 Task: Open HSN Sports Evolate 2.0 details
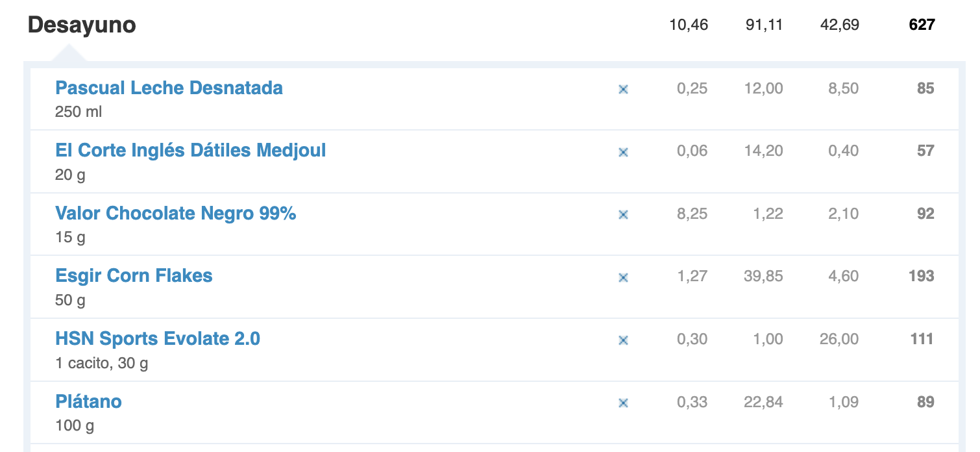coord(158,338)
